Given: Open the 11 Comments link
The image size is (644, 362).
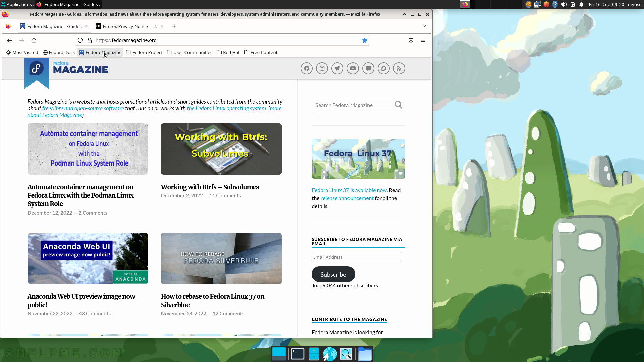Looking at the screenshot, I should pyautogui.click(x=225, y=196).
